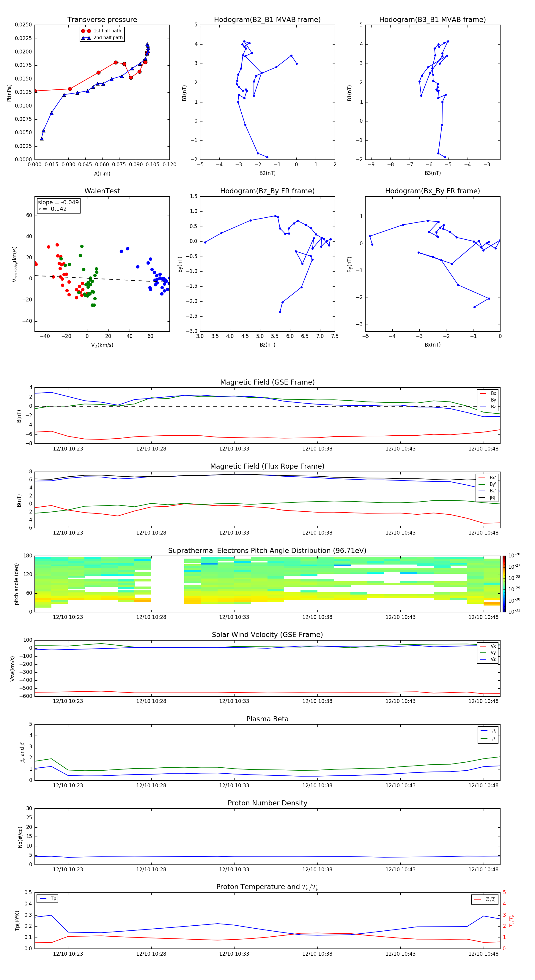The image size is (535, 980).
Task: Click the 'Tp(10^6K)' y-axis label
Action: [x=17, y=921]
